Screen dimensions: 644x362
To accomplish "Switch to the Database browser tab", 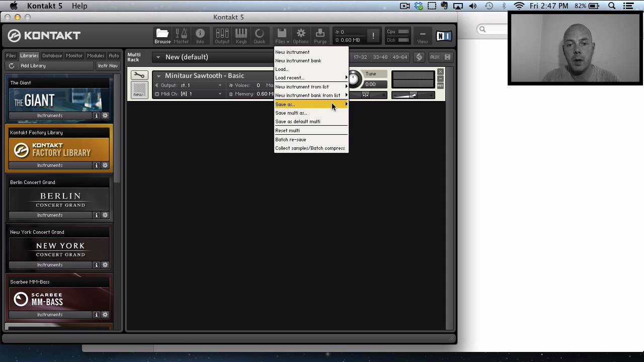I will click(x=52, y=56).
